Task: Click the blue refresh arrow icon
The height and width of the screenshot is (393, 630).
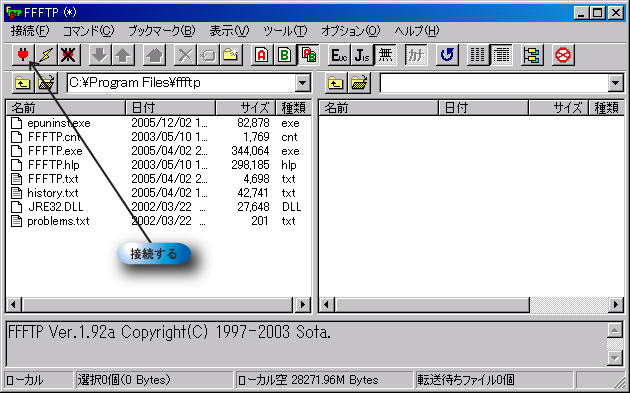Action: (x=447, y=55)
